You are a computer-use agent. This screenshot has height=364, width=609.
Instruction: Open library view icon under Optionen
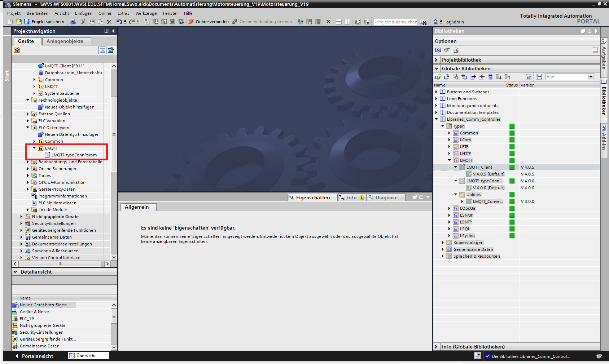[x=438, y=50]
